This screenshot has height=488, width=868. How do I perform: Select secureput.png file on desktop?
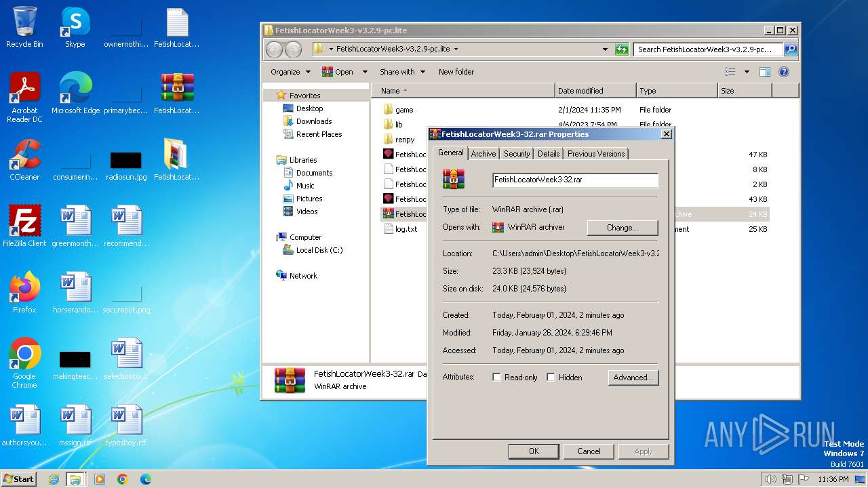tap(126, 298)
